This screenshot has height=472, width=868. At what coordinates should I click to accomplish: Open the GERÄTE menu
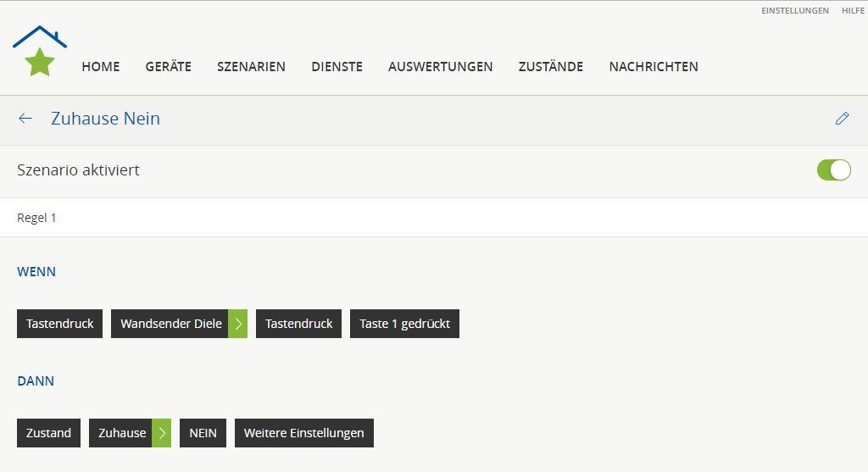(169, 66)
